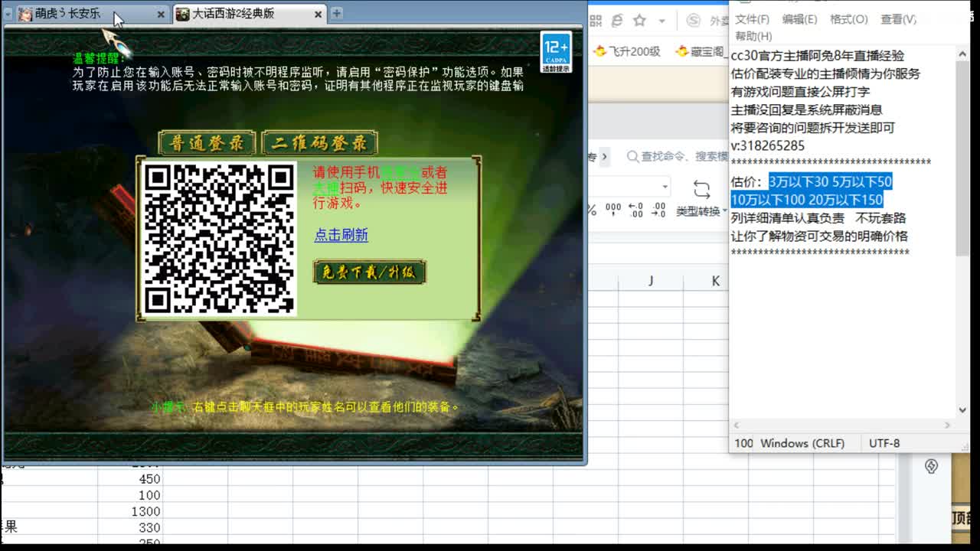The height and width of the screenshot is (551, 980).
Task: Select the 普通登录 login tab
Action: (207, 143)
